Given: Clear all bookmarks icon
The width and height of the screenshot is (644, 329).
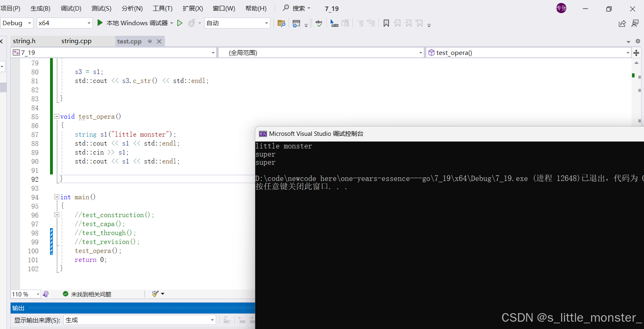Looking at the screenshot, I should 419,23.
